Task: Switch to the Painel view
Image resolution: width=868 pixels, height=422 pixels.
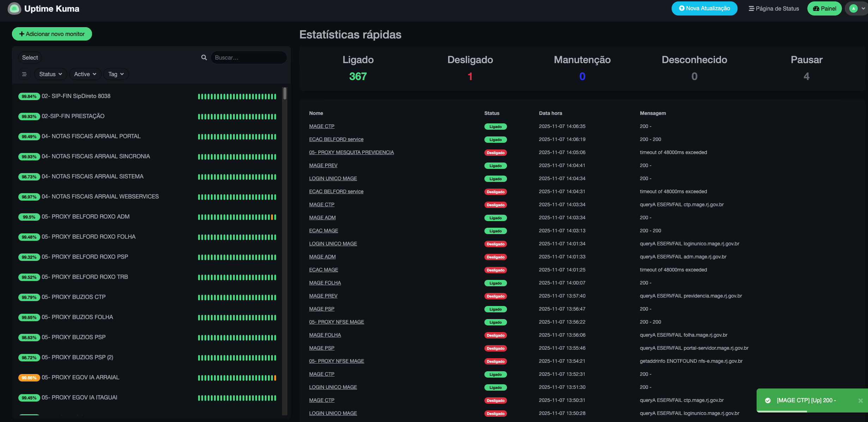Action: [x=828, y=8]
